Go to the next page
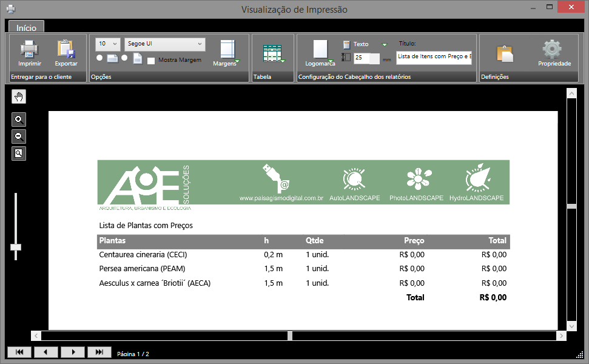The width and height of the screenshot is (589, 364). (x=73, y=352)
